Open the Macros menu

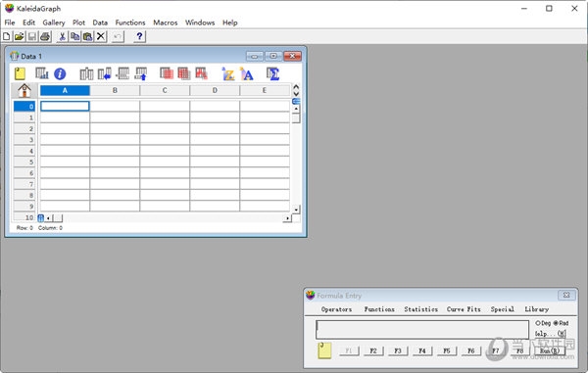coord(166,23)
